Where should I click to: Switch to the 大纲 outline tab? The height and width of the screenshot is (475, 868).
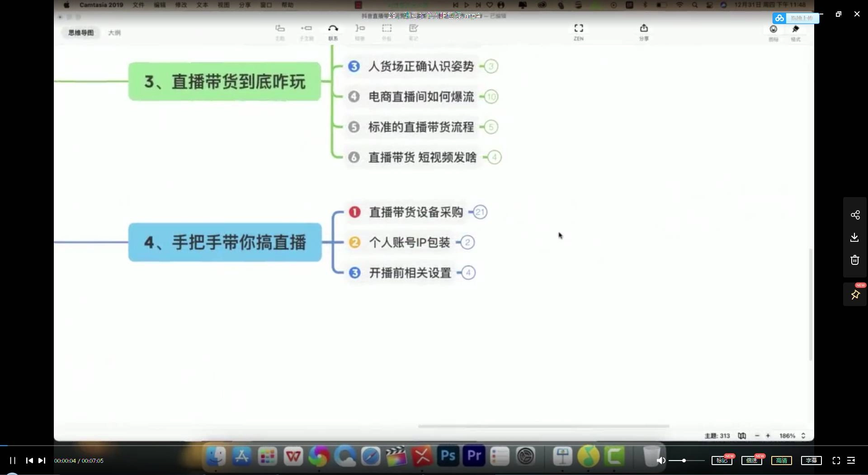pos(114,33)
